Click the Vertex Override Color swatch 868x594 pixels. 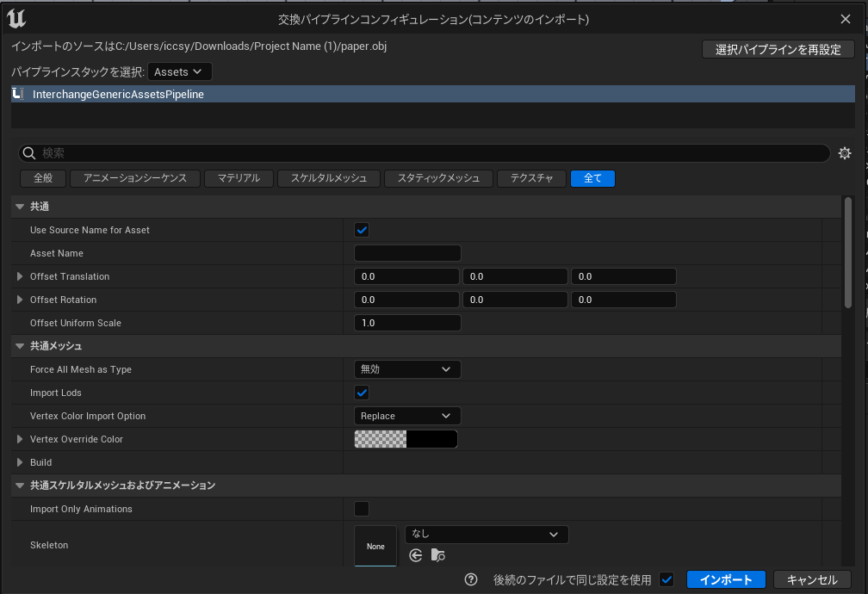pyautogui.click(x=406, y=439)
